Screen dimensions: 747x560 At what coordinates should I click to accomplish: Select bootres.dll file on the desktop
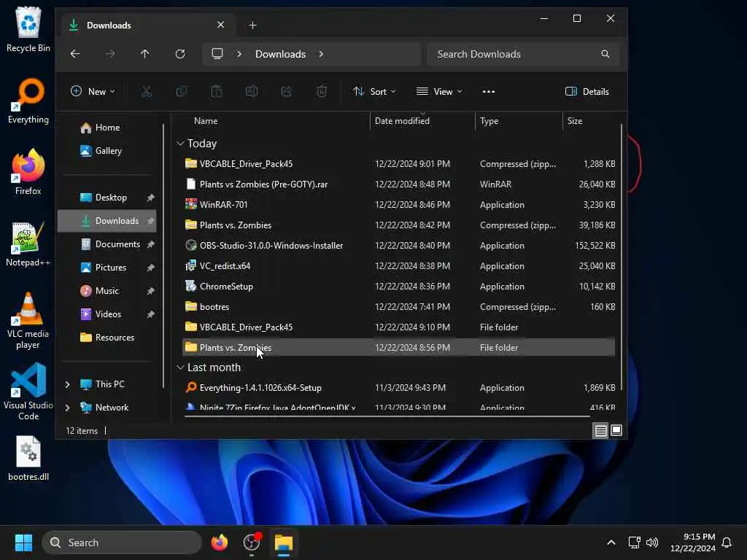tap(28, 458)
